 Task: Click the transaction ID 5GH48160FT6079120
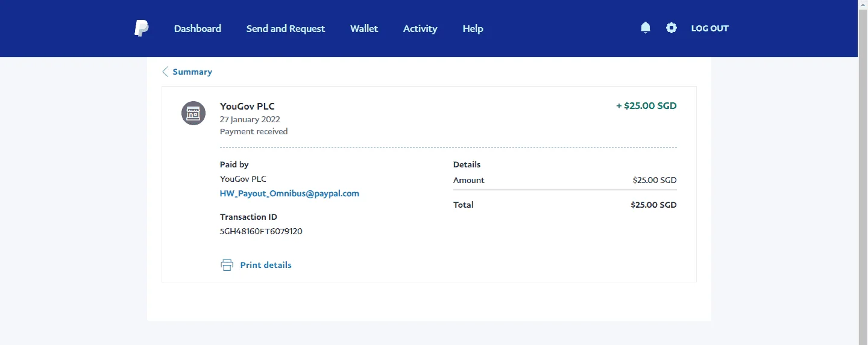click(x=261, y=231)
